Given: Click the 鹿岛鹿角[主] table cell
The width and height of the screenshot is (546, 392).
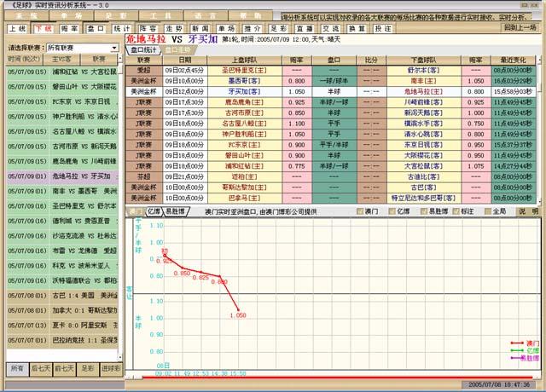Looking at the screenshot, I should click(x=245, y=102).
